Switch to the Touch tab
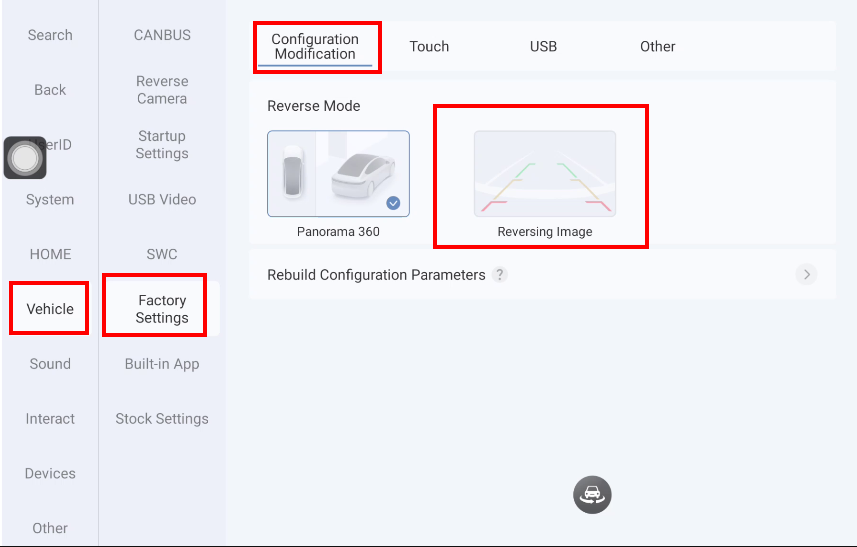Screen dimensions: 857x547 click(429, 46)
